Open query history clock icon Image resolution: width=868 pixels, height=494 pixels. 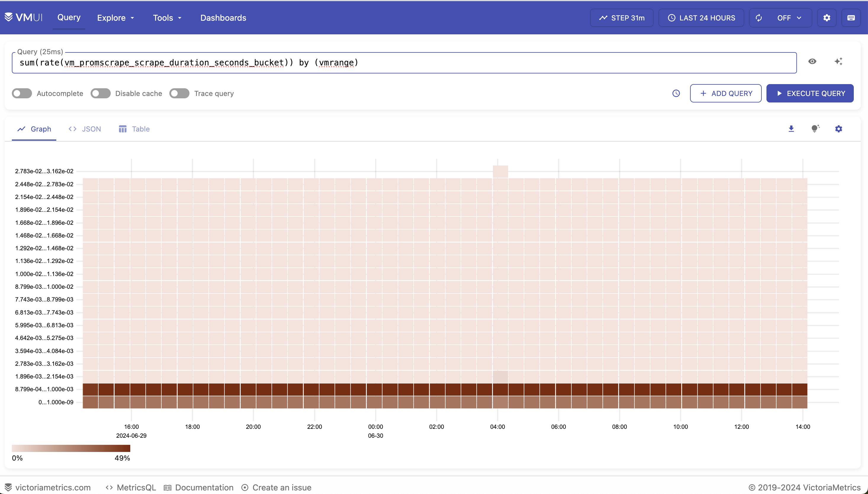click(676, 93)
